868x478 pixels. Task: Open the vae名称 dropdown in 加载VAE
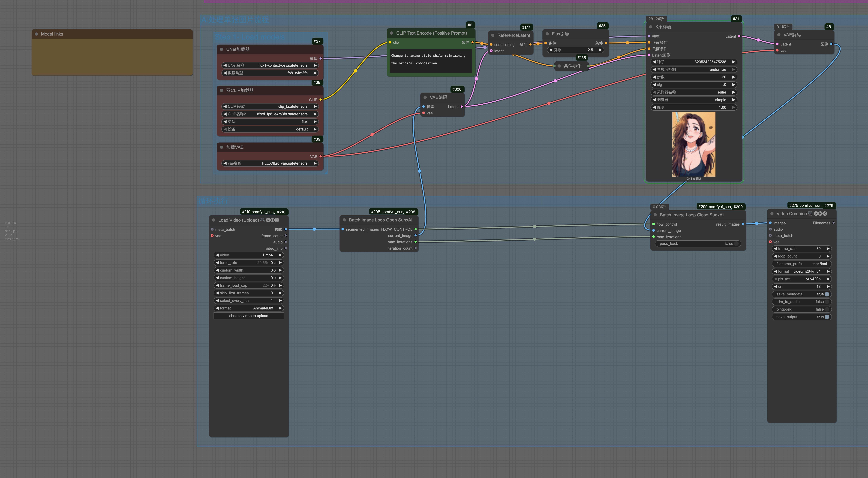pos(270,163)
